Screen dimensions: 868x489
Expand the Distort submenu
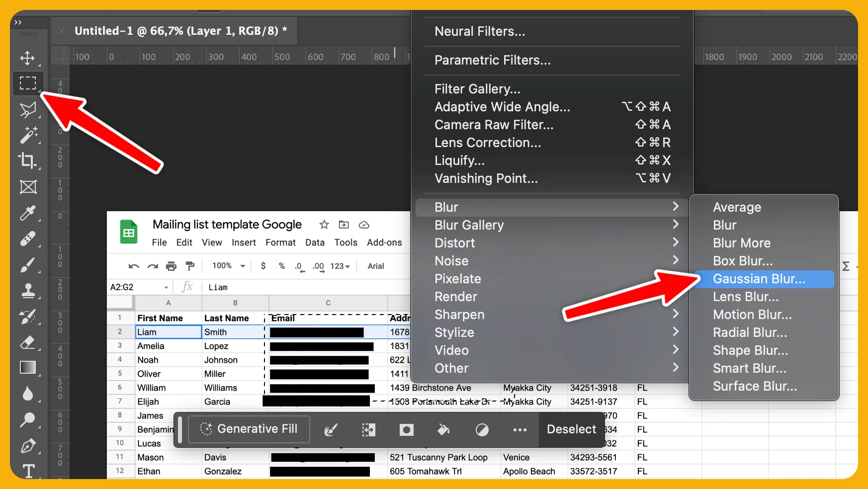click(552, 243)
